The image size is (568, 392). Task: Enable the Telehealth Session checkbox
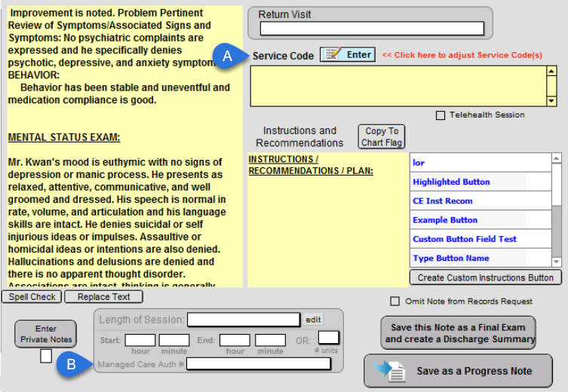point(441,115)
